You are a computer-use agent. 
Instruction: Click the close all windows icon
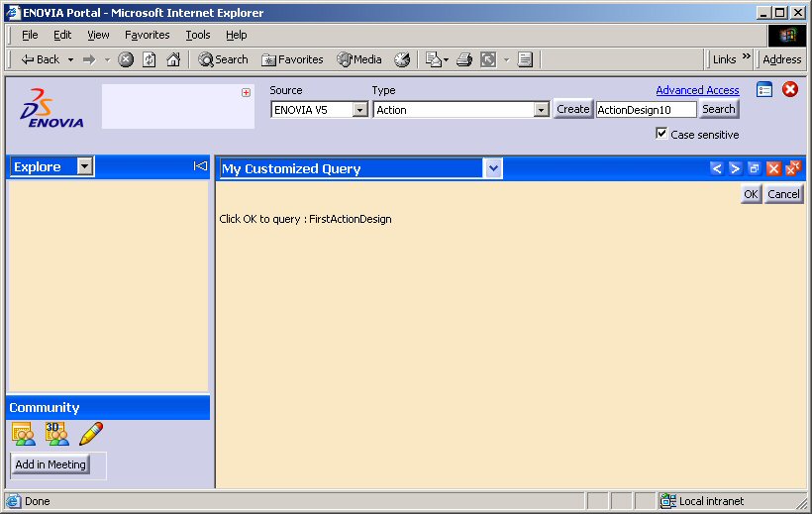point(793,168)
